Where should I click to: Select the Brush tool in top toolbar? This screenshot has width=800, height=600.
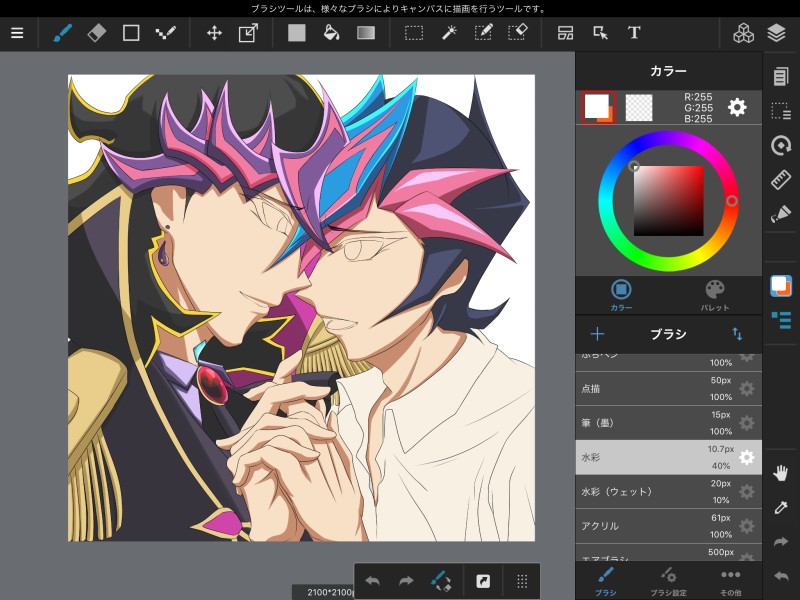[x=62, y=33]
